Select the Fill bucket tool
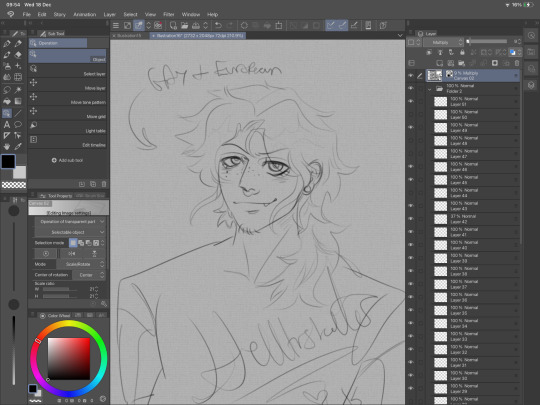This screenshot has width=540, height=405. click(7, 101)
